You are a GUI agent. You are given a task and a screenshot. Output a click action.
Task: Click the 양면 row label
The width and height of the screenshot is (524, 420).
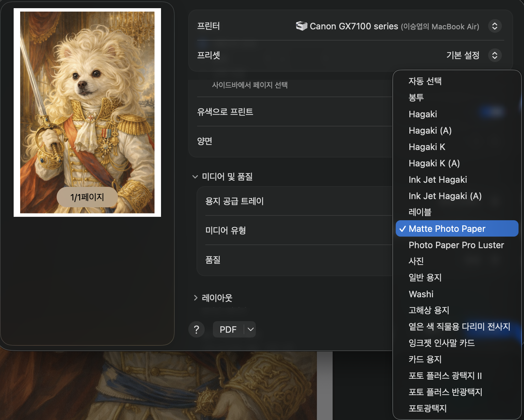[x=205, y=141]
